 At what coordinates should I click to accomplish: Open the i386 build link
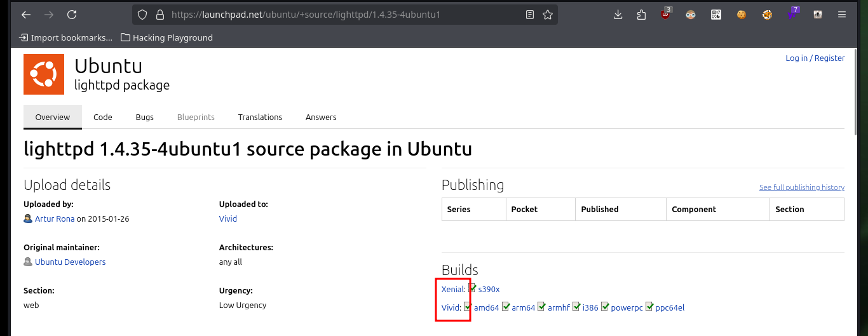click(591, 307)
